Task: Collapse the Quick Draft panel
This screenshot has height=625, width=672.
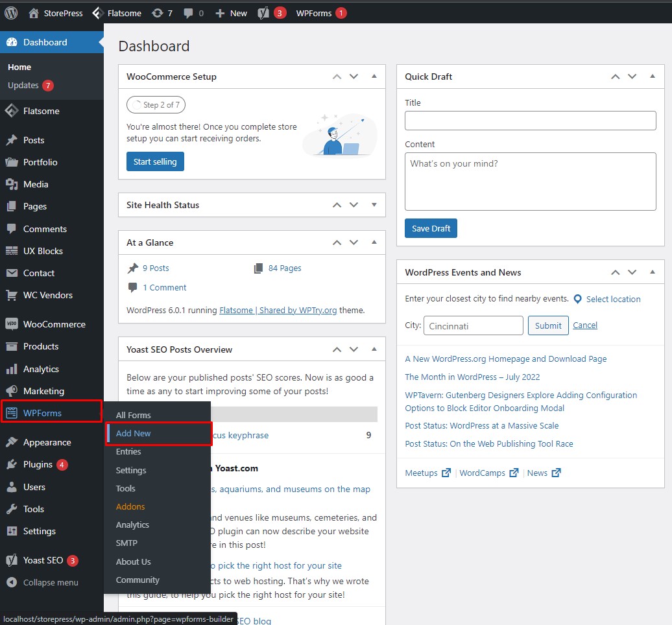Action: (653, 77)
